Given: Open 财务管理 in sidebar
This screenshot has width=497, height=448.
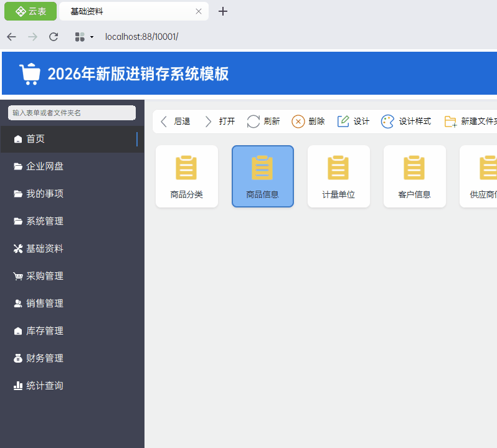Looking at the screenshot, I should point(72,358).
